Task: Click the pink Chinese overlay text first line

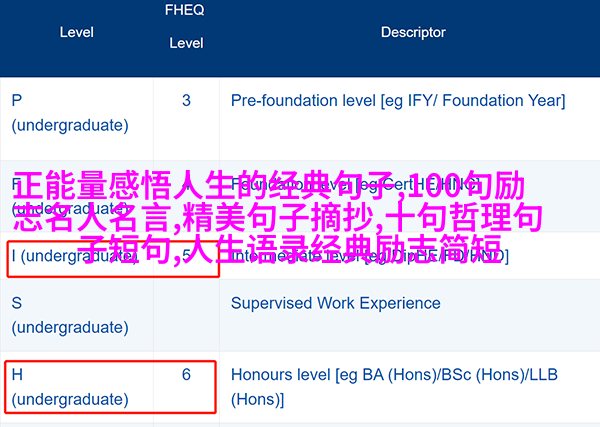Action: [269, 186]
